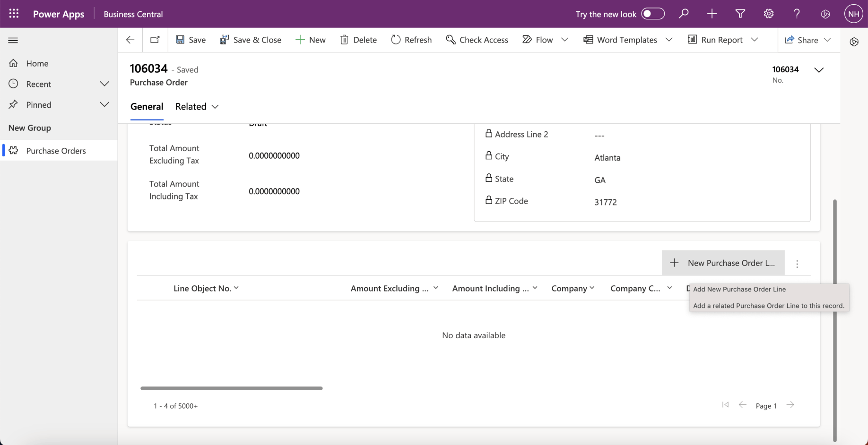Select Purchase Orders in the sidebar
This screenshot has width=868, height=445.
[56, 151]
